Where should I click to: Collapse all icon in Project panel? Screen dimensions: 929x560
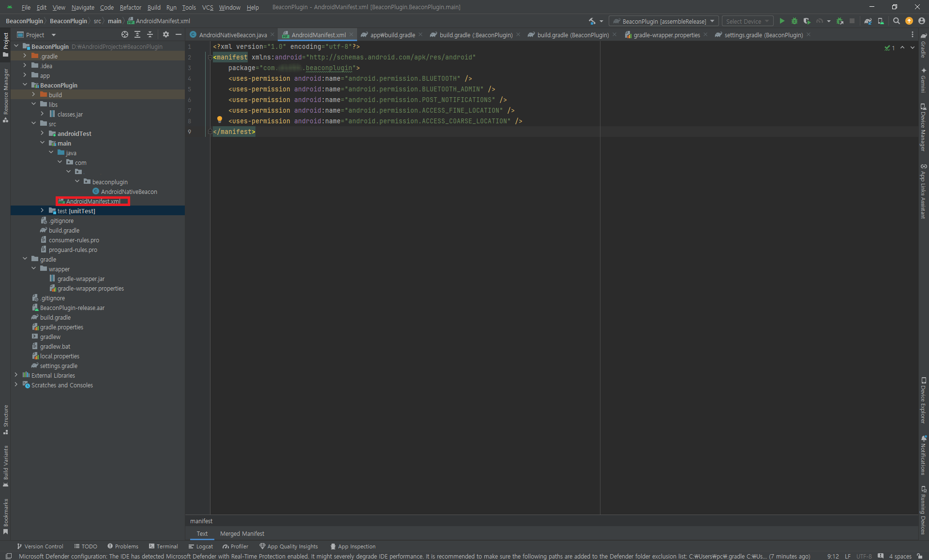tap(150, 35)
